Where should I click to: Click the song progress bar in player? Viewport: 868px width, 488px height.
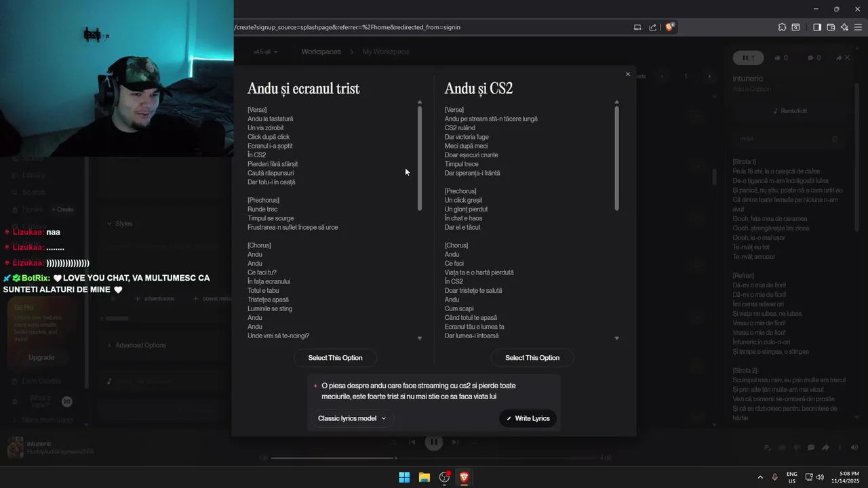[x=434, y=458]
